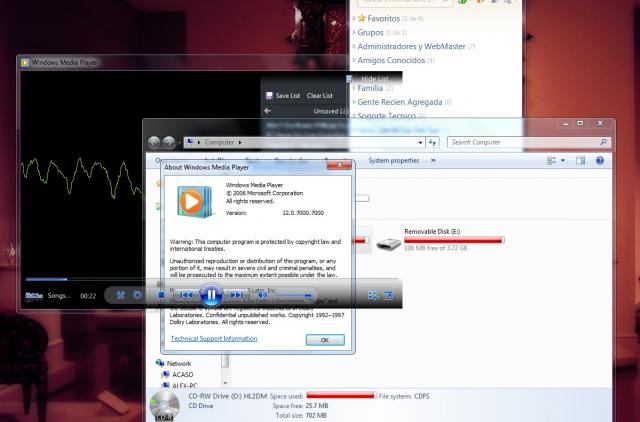The width and height of the screenshot is (640, 422).
Task: Open System properties from the Explorer toolbar
Action: [x=393, y=160]
